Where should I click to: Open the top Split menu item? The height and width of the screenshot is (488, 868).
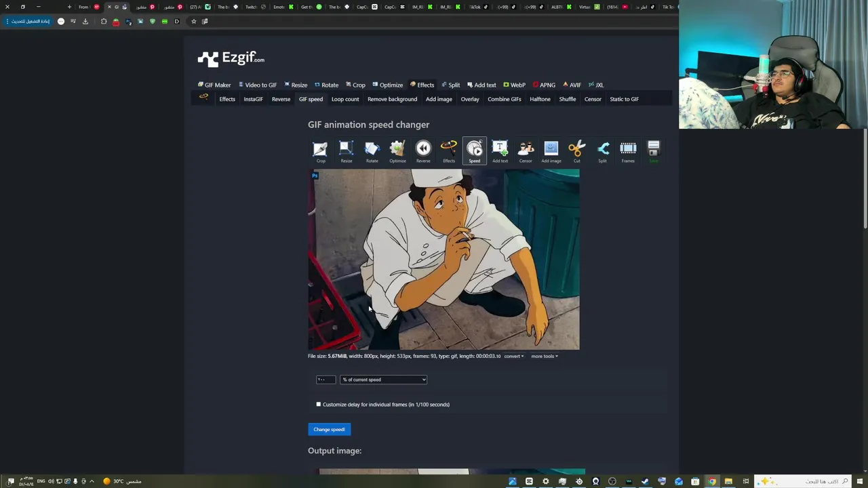tap(451, 85)
